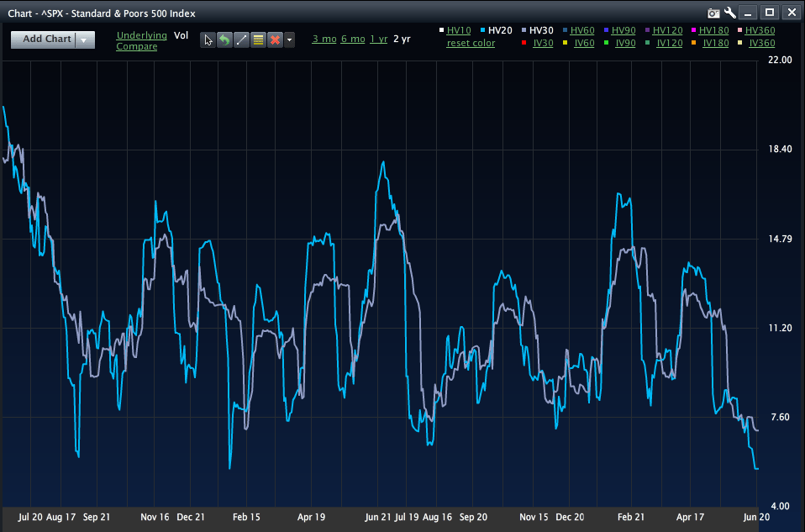Set the time range to 3 mo
The image size is (805, 532).
tap(324, 39)
